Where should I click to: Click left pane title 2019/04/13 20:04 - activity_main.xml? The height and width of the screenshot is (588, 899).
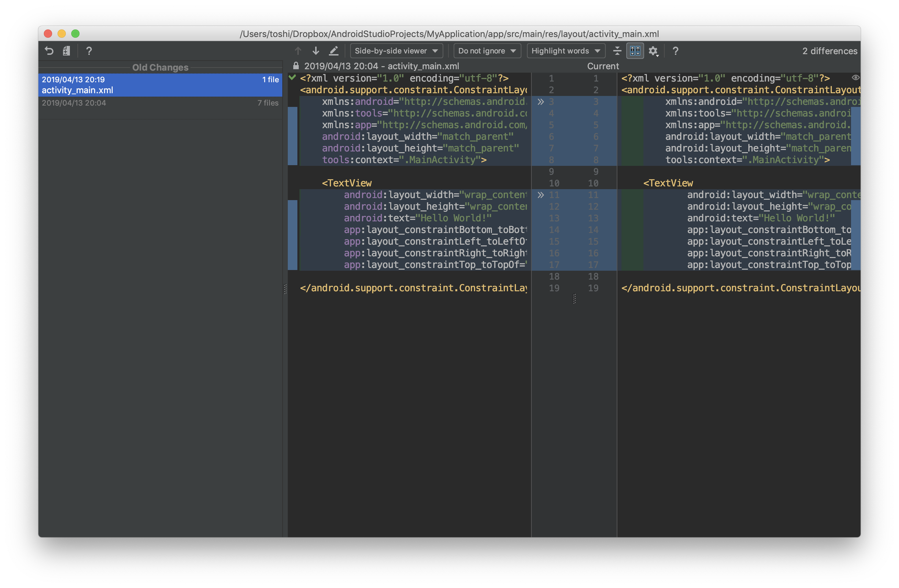tap(382, 66)
